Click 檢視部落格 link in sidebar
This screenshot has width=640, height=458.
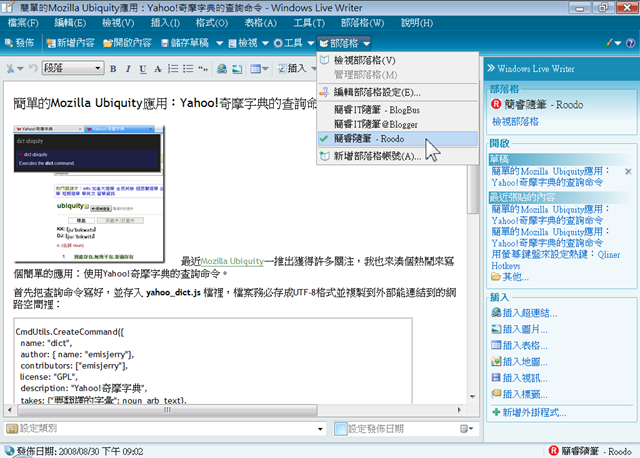pos(515,122)
